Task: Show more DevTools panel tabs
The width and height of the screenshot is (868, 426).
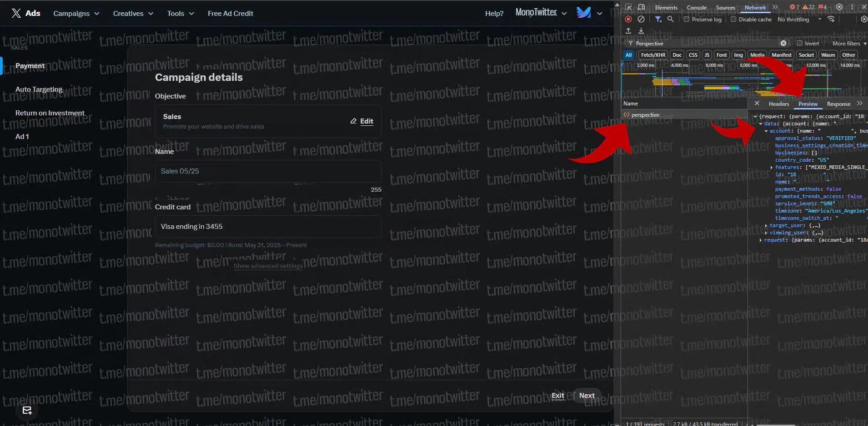Action: pyautogui.click(x=775, y=7)
